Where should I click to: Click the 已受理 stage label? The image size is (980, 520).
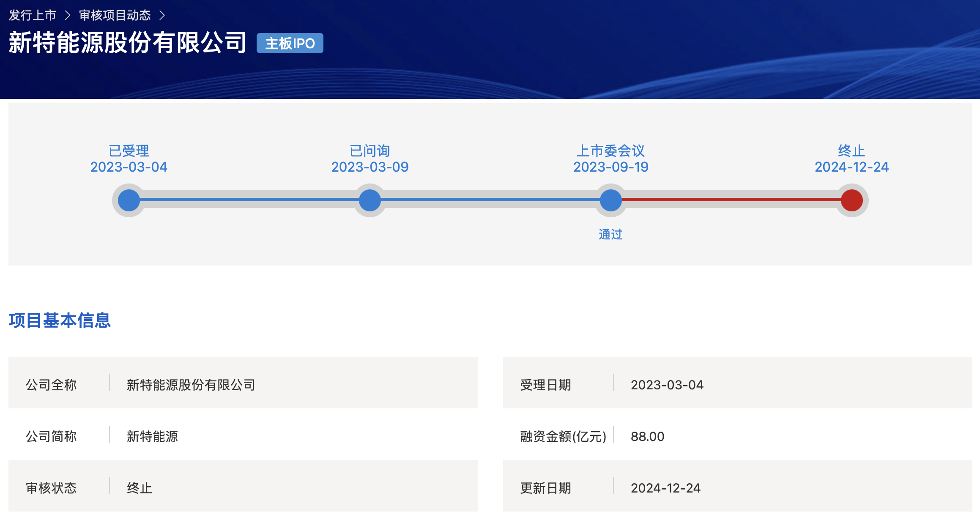[x=129, y=151]
